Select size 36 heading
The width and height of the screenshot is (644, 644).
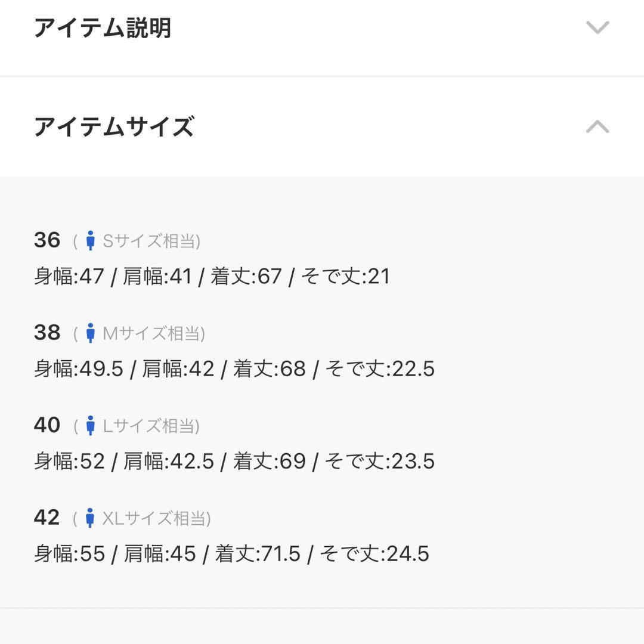pos(47,240)
